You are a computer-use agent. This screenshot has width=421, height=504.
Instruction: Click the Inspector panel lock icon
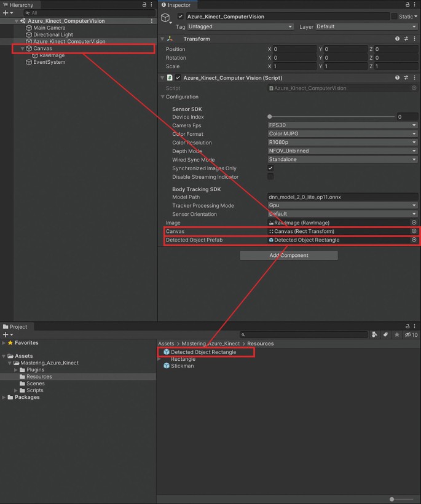(x=407, y=5)
